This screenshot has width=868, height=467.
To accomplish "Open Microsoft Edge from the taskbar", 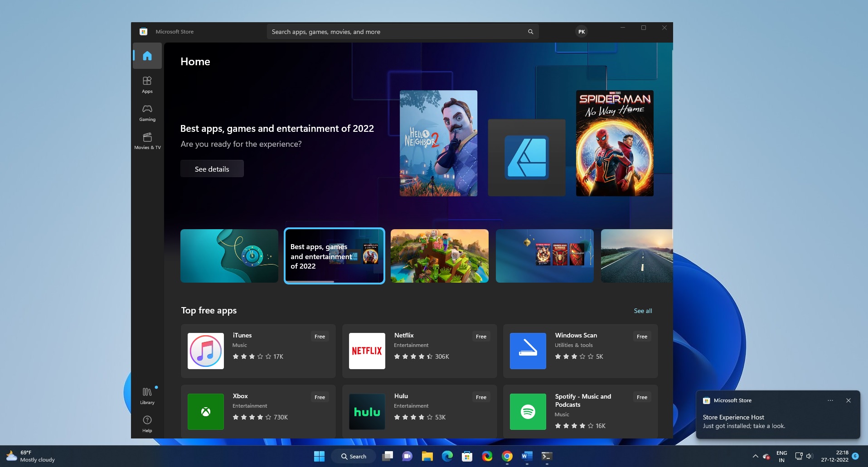I will point(447,456).
